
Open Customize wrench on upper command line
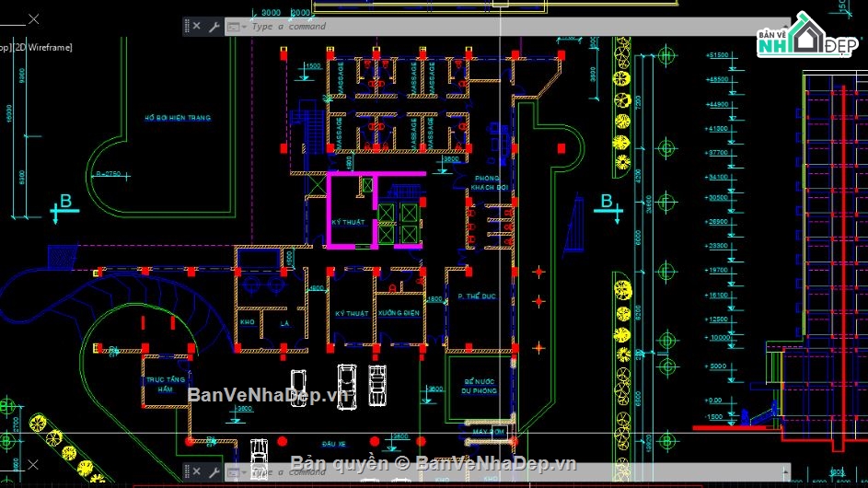click(213, 27)
